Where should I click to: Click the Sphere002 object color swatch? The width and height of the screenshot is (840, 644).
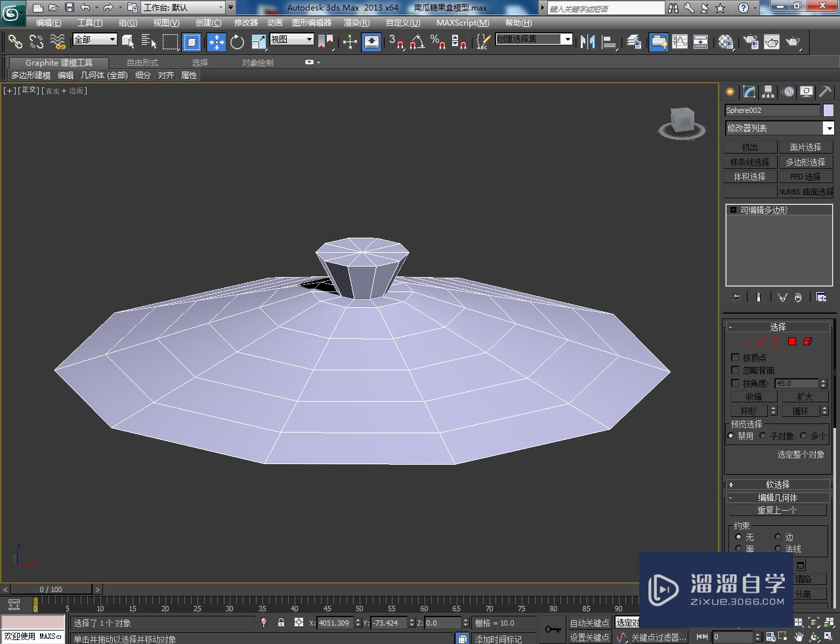tap(829, 110)
